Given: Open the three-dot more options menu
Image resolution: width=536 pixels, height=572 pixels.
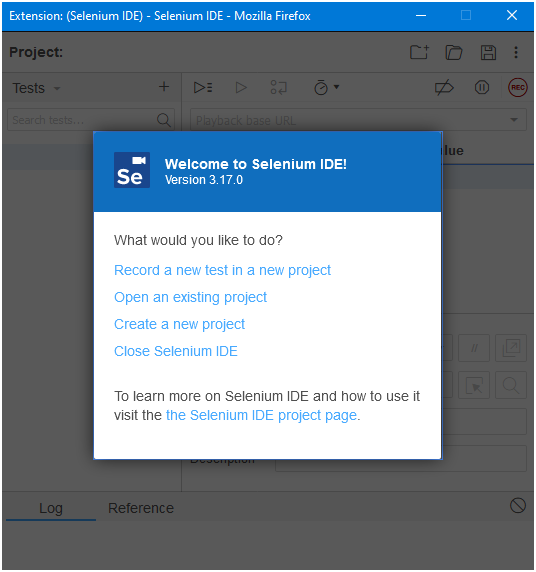Looking at the screenshot, I should 516,53.
